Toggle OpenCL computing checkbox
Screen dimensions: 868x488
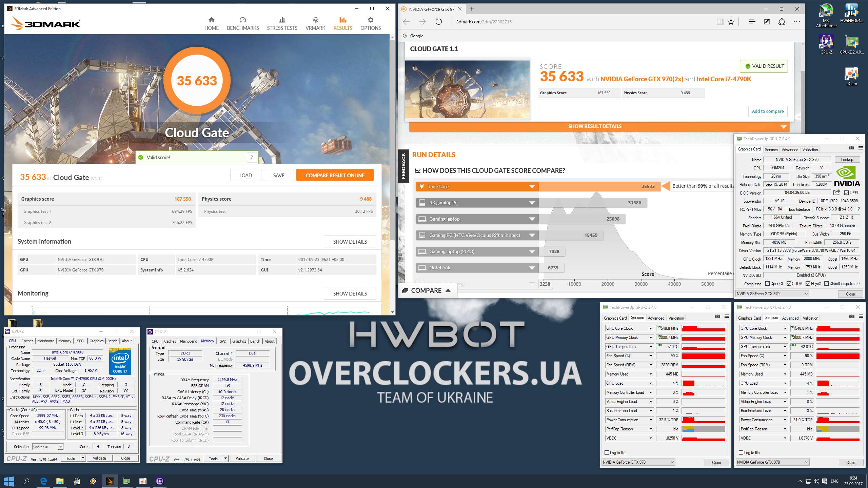click(x=767, y=284)
